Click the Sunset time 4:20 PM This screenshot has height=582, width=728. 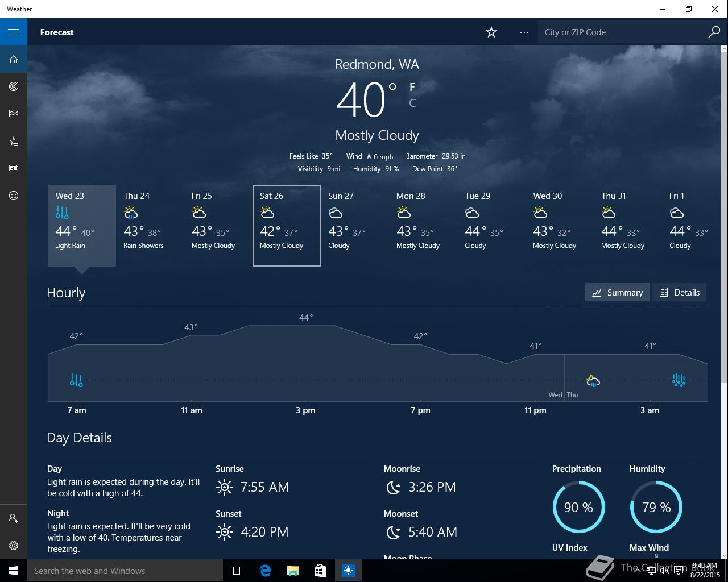point(264,532)
